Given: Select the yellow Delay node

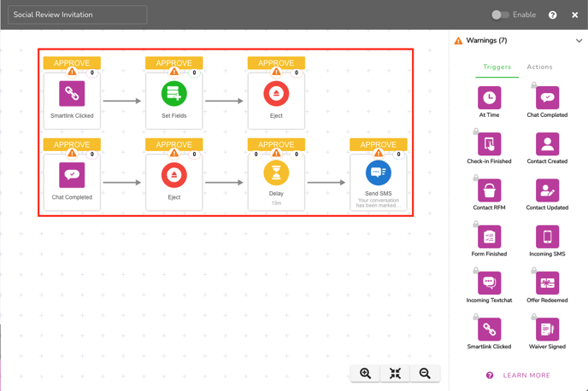Looking at the screenshot, I should tap(276, 174).
